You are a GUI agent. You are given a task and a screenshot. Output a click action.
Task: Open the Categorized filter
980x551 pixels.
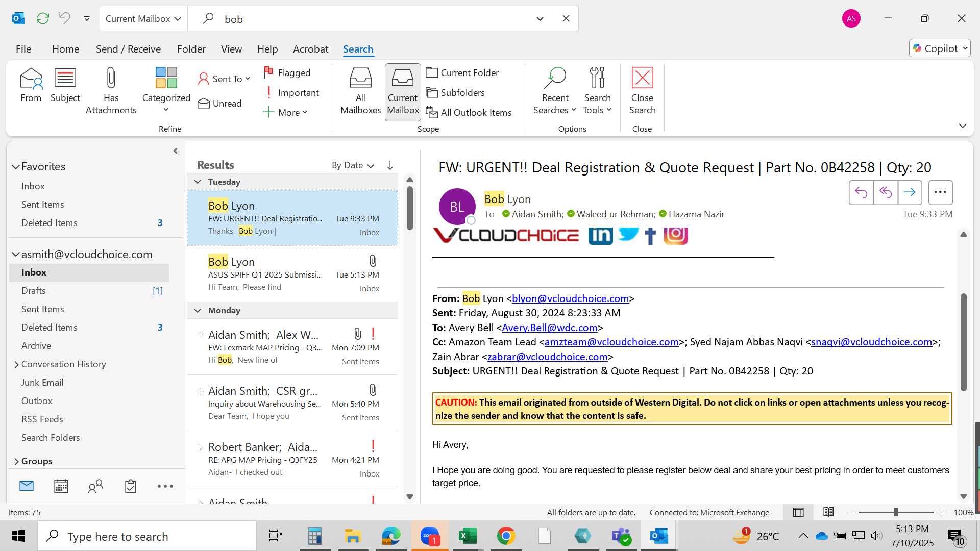coord(166,91)
